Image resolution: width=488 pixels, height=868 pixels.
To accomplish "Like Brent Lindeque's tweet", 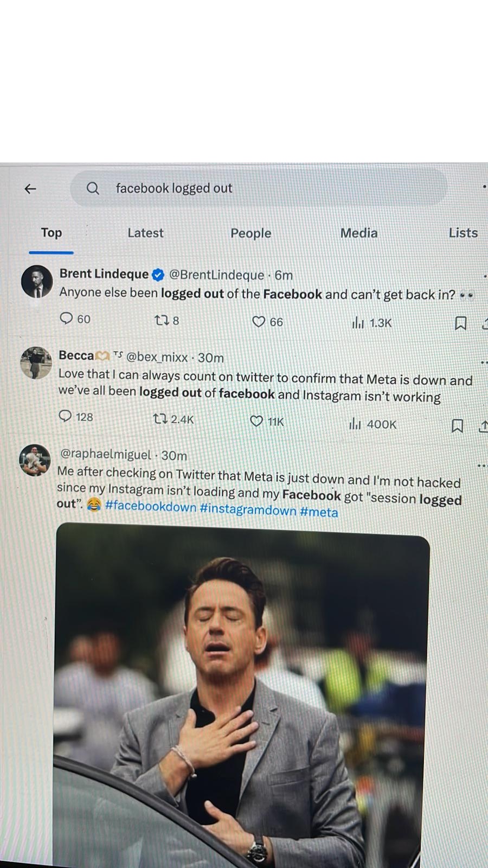I will [259, 322].
